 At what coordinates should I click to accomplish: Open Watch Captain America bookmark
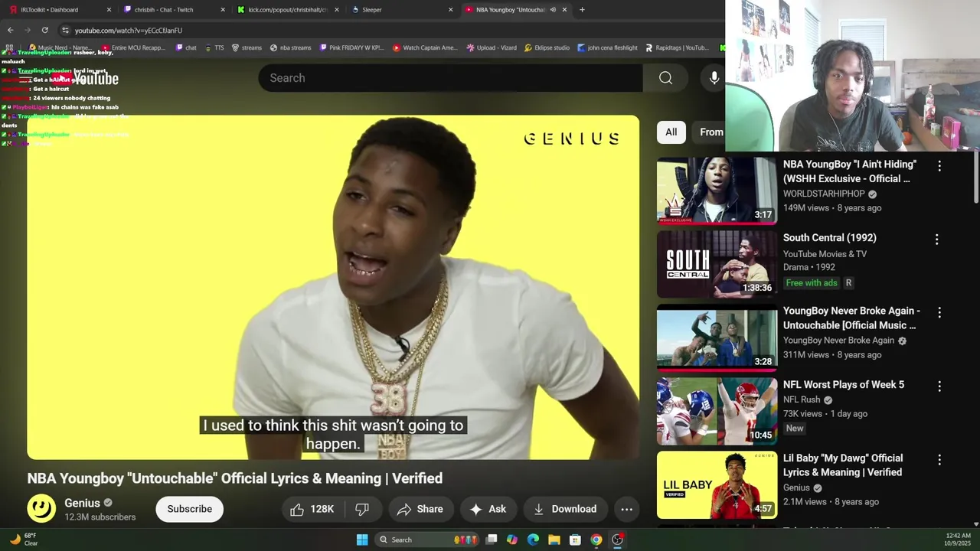(x=426, y=47)
